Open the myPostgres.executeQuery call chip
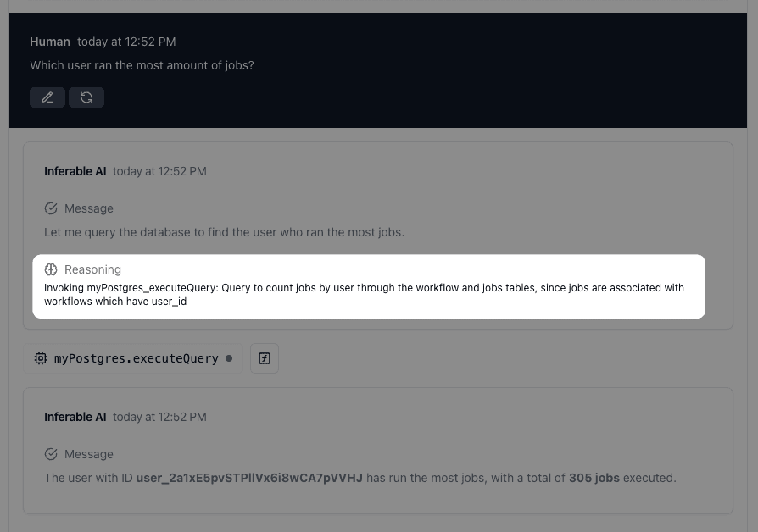The width and height of the screenshot is (758, 532). pyautogui.click(x=133, y=358)
